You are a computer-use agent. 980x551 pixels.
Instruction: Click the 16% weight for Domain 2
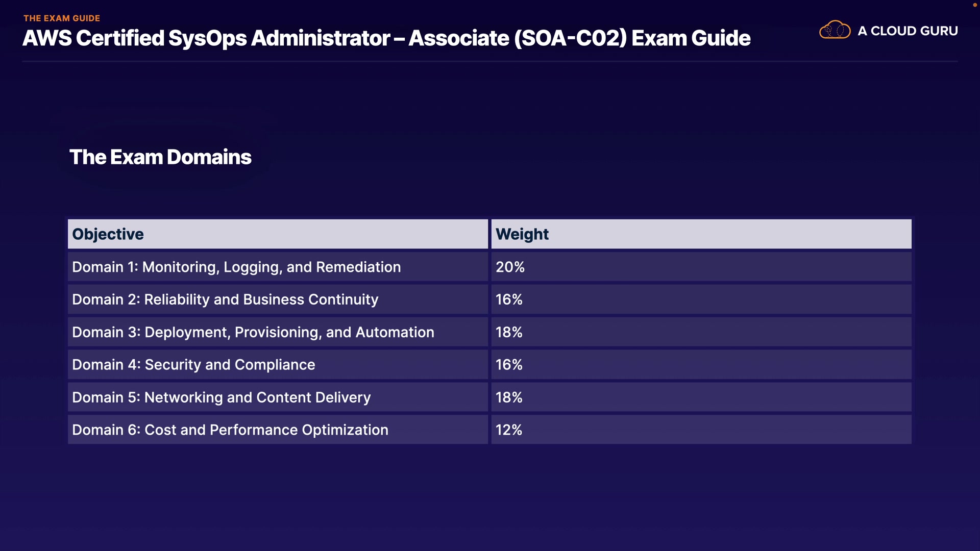(x=509, y=299)
